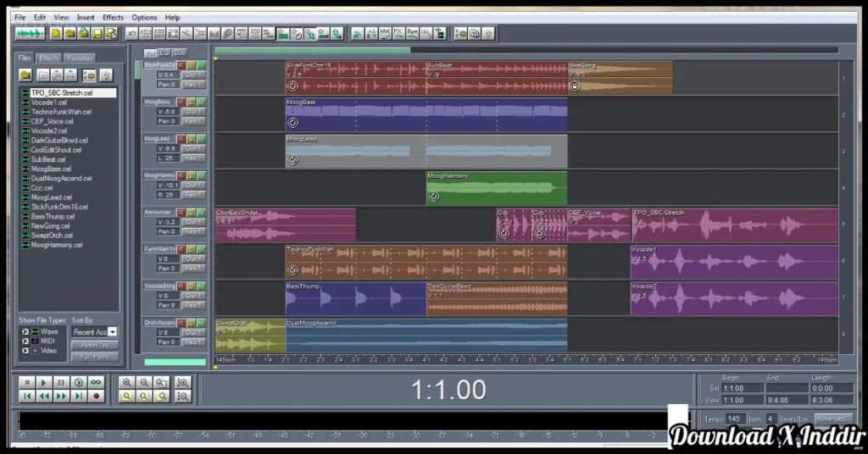Switch to the EQ track controls tab
868x454 pixels.
point(165,53)
